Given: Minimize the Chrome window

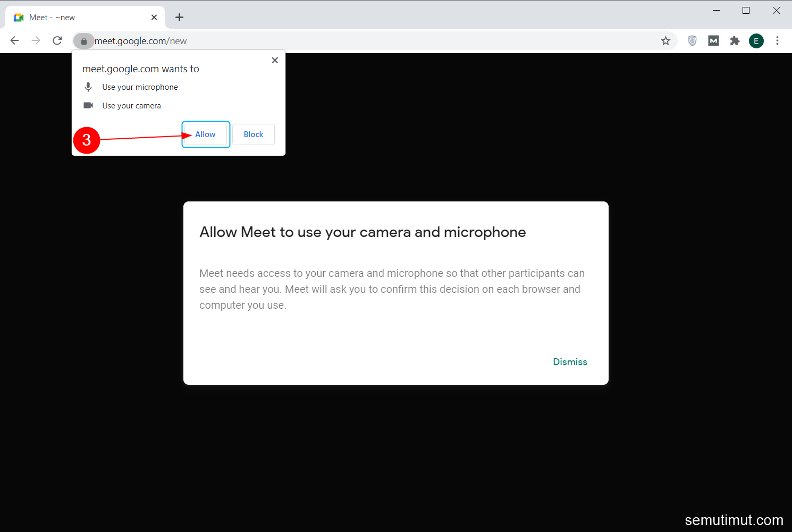Looking at the screenshot, I should (716, 11).
